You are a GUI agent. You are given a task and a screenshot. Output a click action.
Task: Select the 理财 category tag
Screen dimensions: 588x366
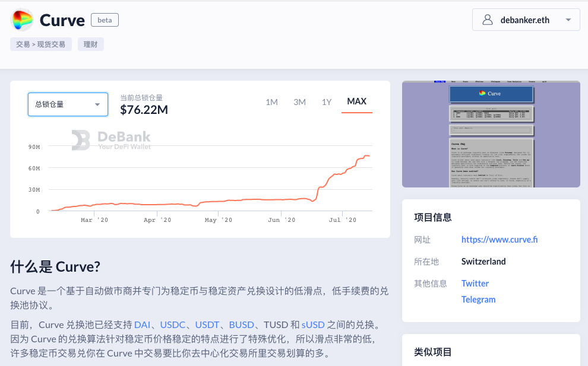pyautogui.click(x=90, y=44)
